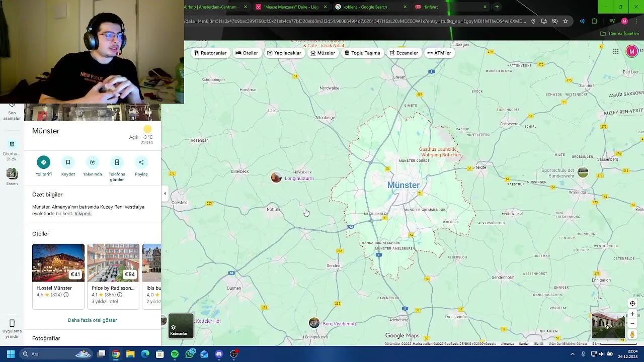
Task: Click the info icon beside Prize by Radisson rating
Action: tap(120, 295)
